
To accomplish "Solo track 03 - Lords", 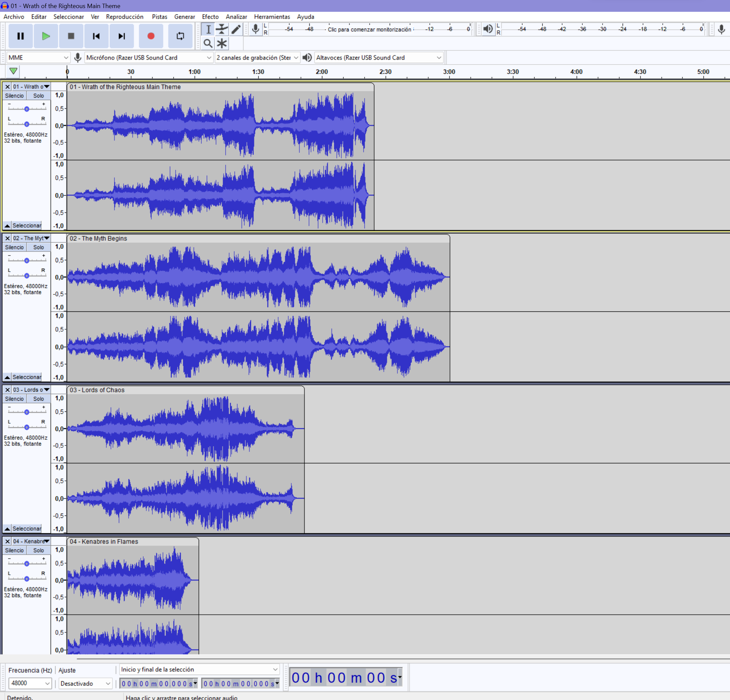I will tap(38, 399).
